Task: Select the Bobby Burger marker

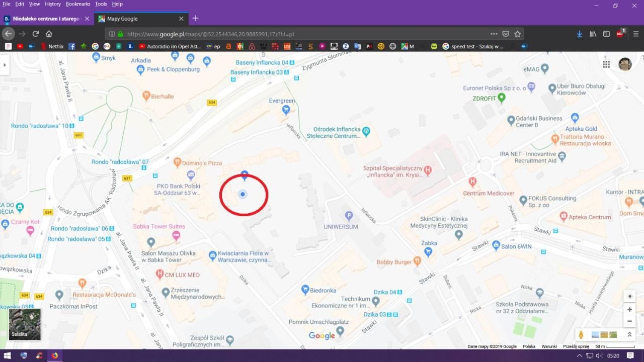Action: 417,260
